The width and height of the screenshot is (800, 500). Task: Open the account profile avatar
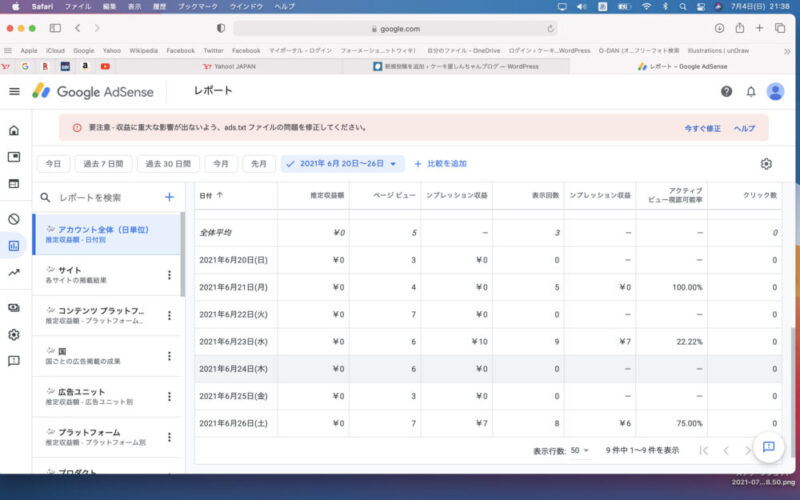pyautogui.click(x=775, y=91)
